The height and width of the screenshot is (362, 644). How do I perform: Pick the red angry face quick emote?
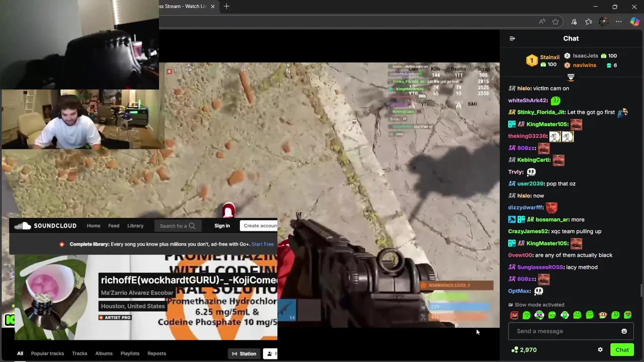[x=514, y=315]
